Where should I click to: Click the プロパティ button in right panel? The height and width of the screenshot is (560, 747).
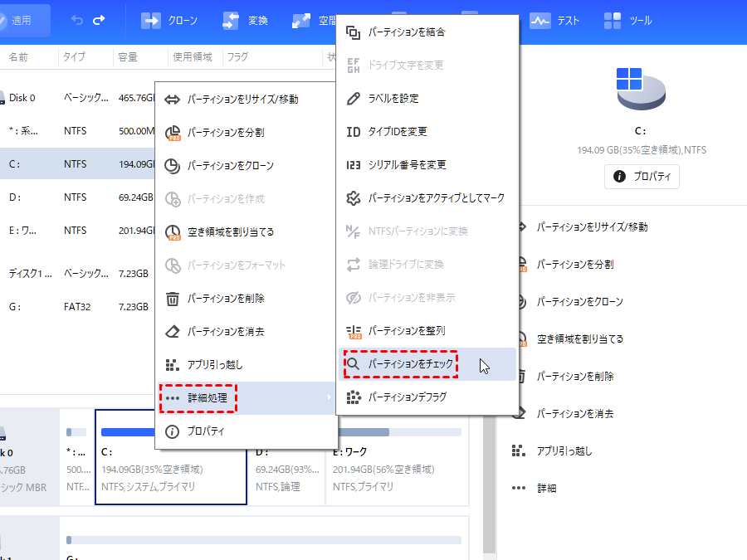(642, 177)
